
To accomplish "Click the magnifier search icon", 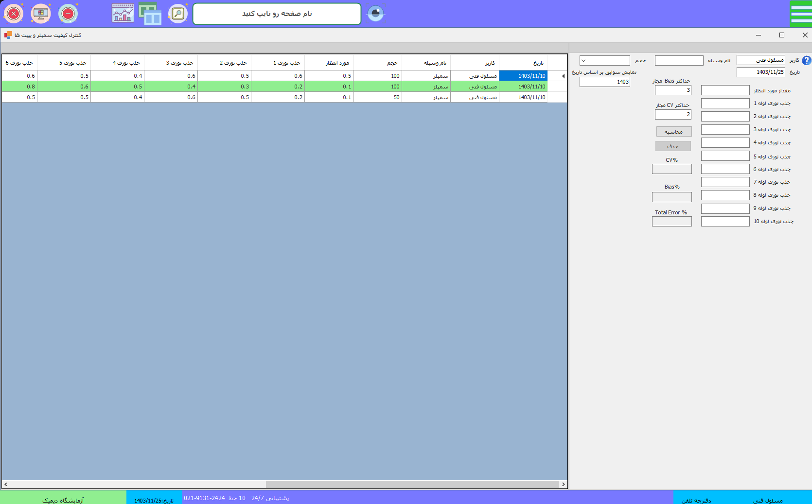I will click(178, 14).
